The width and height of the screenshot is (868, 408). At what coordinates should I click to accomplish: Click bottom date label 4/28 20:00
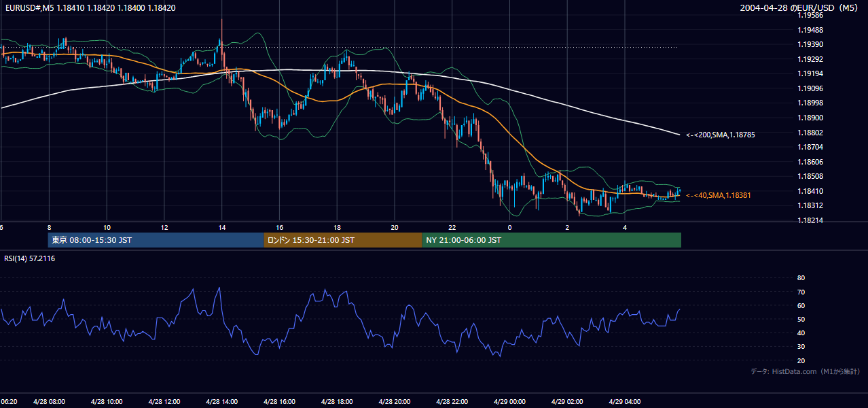pos(395,402)
